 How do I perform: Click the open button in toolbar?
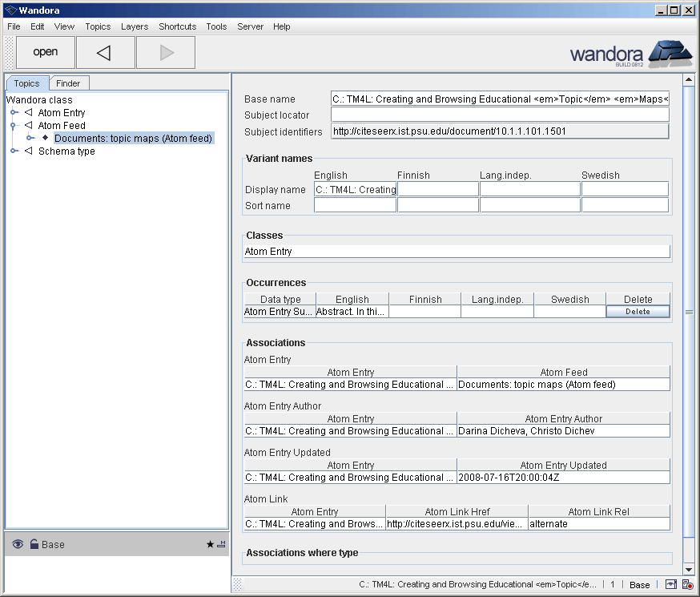coord(46,53)
